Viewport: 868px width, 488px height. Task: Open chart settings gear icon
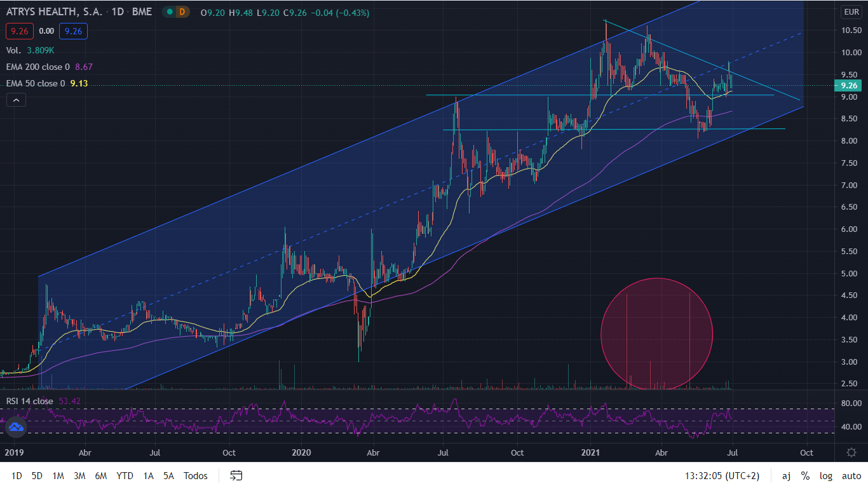coord(851,452)
